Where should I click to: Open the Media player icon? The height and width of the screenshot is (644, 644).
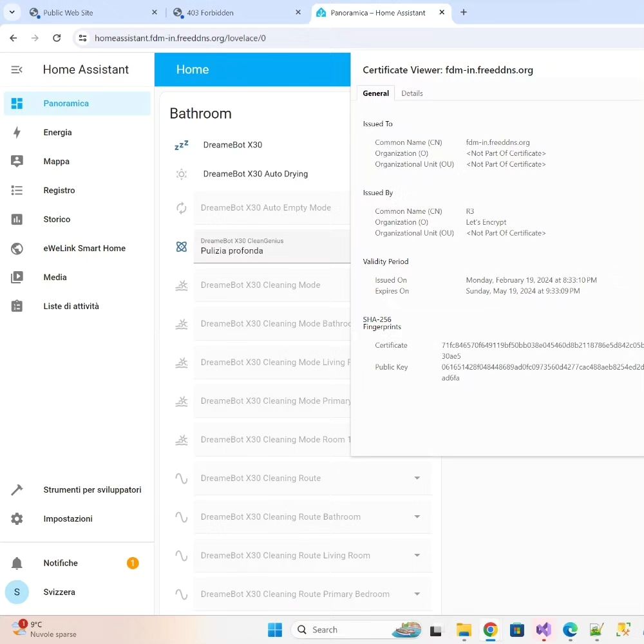(x=17, y=277)
